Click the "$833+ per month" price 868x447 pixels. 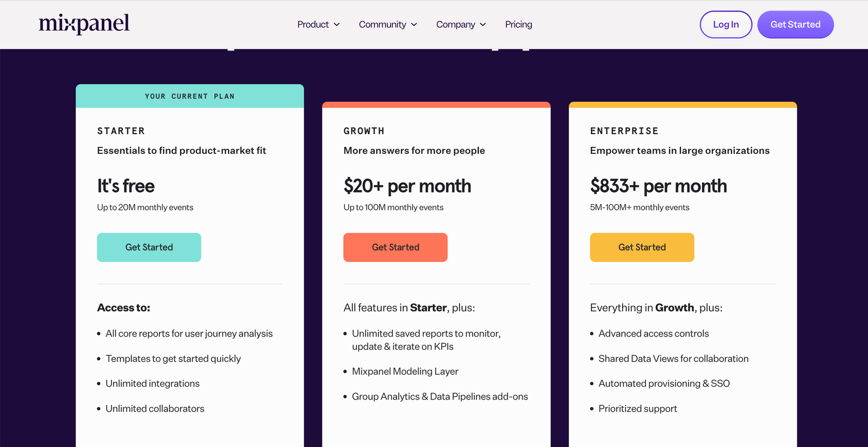click(659, 186)
